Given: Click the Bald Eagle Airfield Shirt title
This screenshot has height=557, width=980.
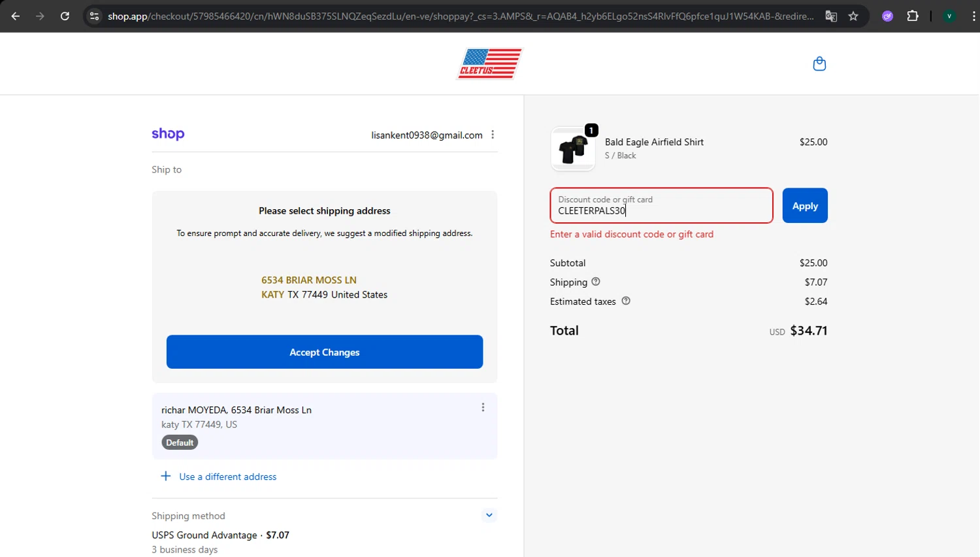Looking at the screenshot, I should point(654,142).
